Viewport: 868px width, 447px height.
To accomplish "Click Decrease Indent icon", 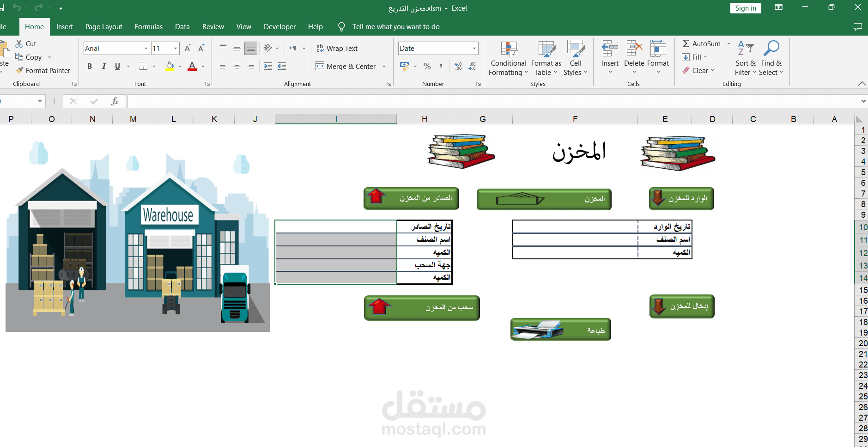I will (268, 66).
